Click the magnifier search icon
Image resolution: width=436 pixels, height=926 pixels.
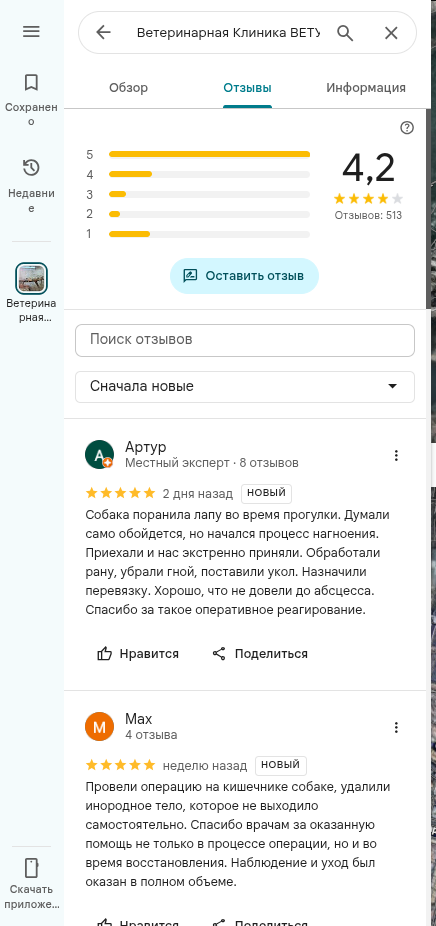coord(345,33)
